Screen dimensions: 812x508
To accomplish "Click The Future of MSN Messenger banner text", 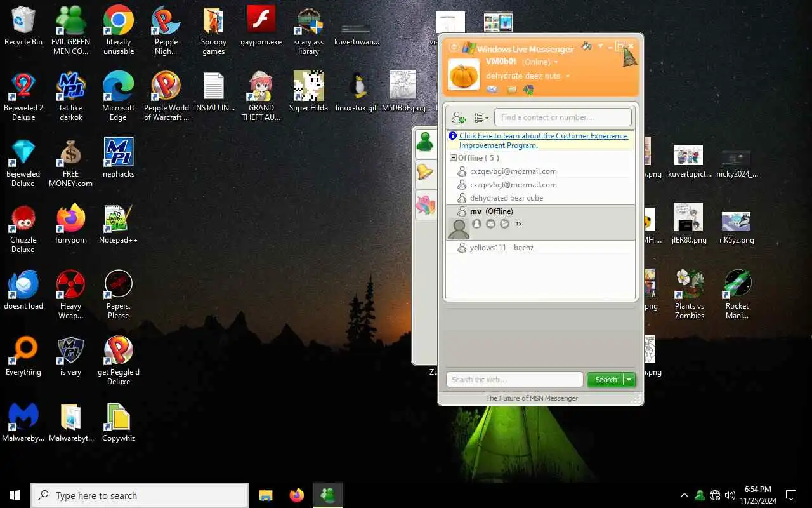I will click(x=532, y=398).
